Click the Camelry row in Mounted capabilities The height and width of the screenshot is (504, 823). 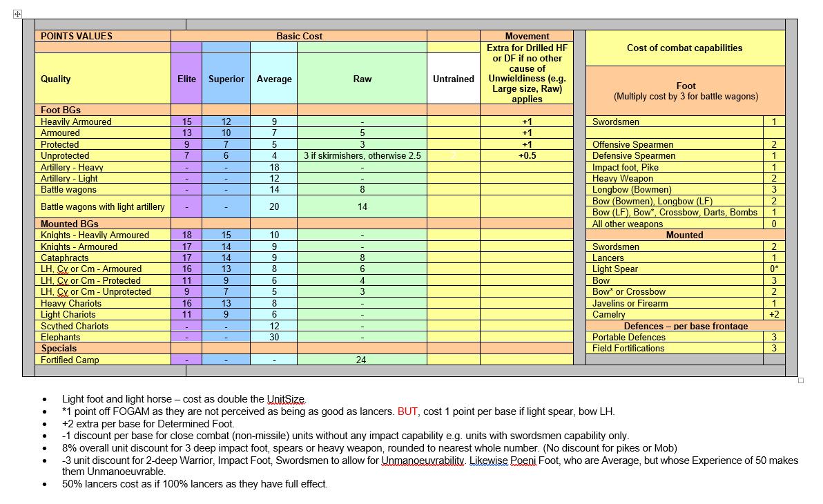coord(609,314)
